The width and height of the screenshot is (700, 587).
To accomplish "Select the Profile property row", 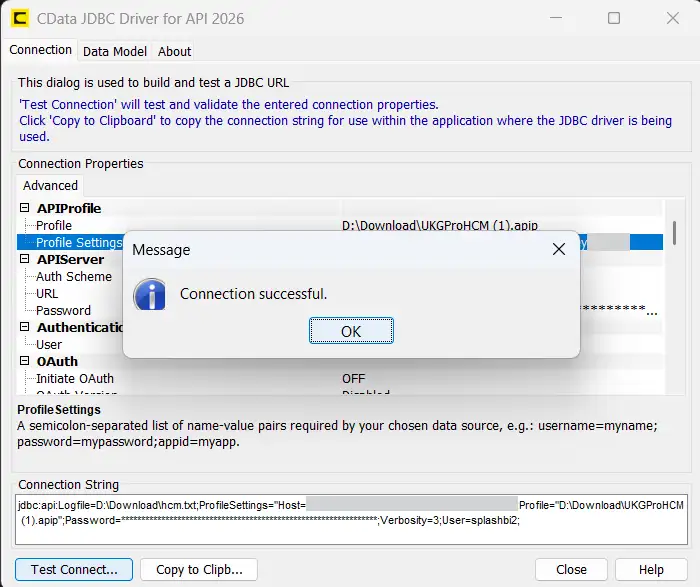I will (x=339, y=225).
